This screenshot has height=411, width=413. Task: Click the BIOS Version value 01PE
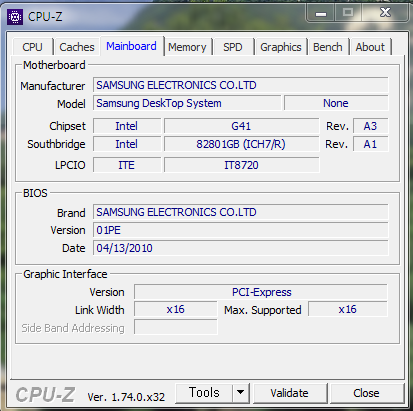(x=241, y=230)
